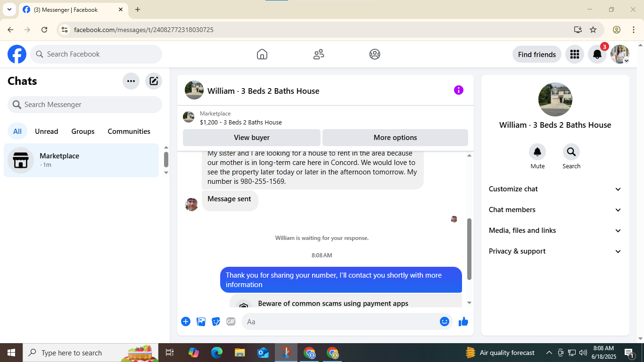The width and height of the screenshot is (644, 362).
Task: Click William · 3 Beds 2 Baths House header title
Action: [x=263, y=91]
